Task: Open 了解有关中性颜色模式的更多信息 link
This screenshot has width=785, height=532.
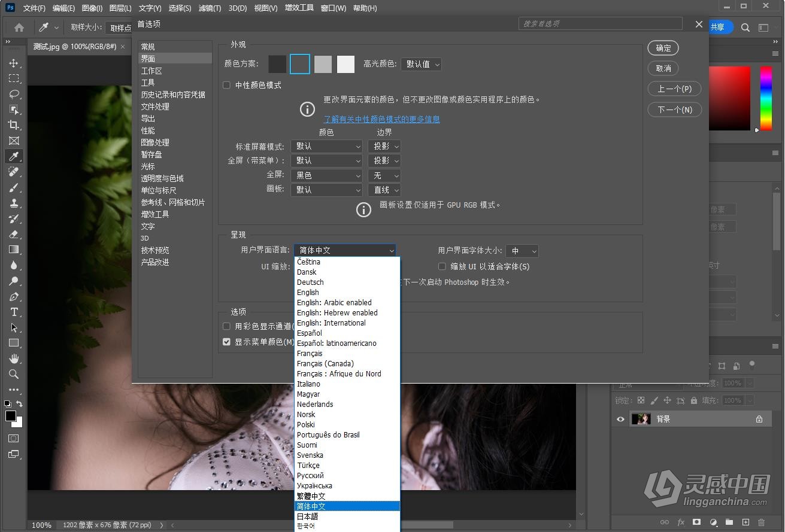Action: point(381,119)
